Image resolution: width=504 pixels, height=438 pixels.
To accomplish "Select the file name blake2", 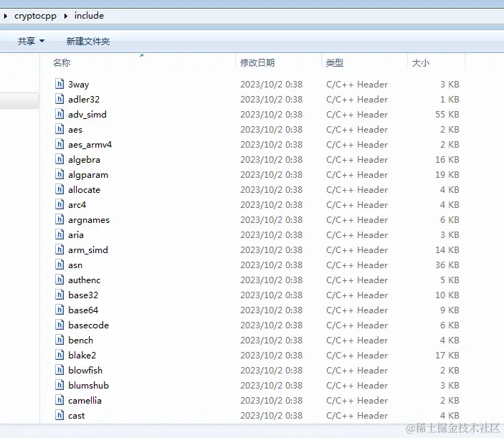I will pyautogui.click(x=82, y=356).
